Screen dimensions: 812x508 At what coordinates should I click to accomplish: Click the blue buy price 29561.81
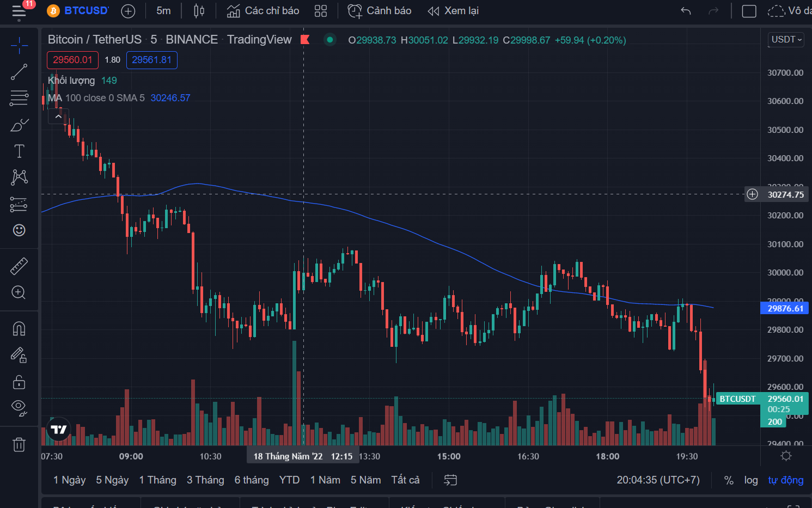click(152, 60)
